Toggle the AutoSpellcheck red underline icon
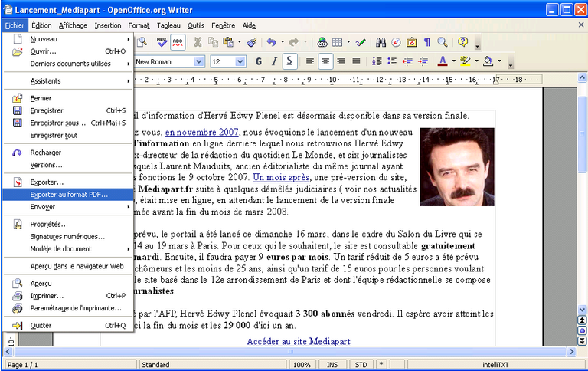588x371 pixels. (178, 42)
